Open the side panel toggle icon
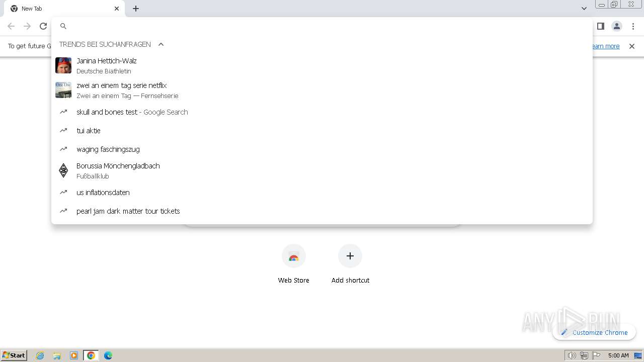Screen dimensions: 644x362 [600, 26]
